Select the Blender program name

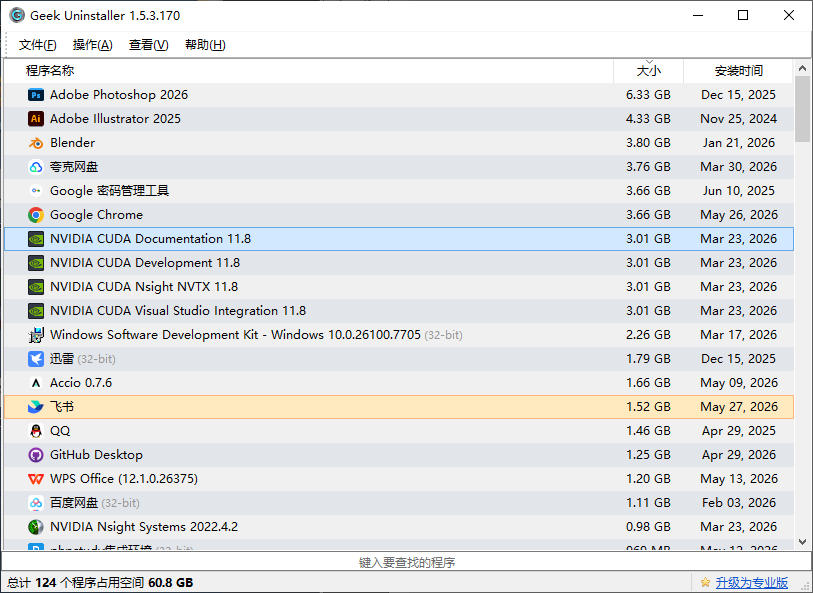(x=73, y=143)
